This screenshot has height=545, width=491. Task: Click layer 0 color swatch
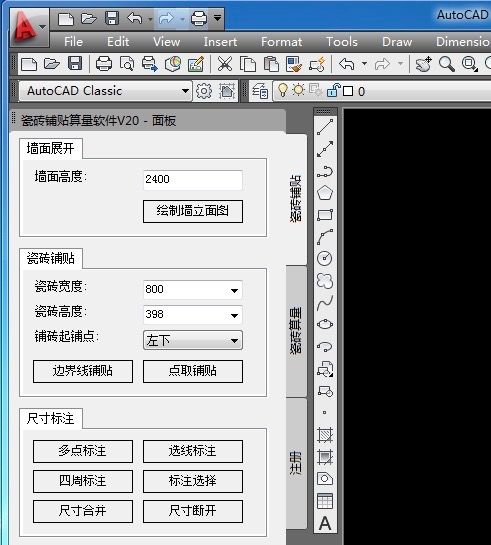[348, 91]
